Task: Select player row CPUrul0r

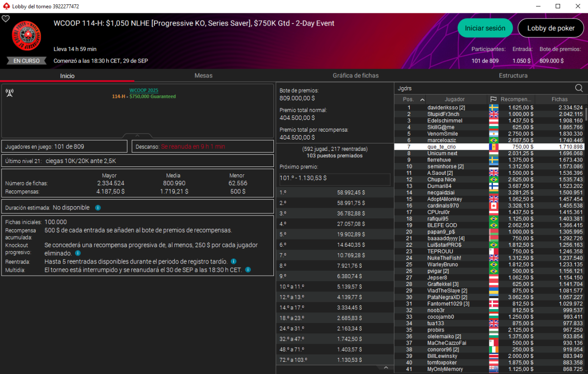Action: (490, 212)
